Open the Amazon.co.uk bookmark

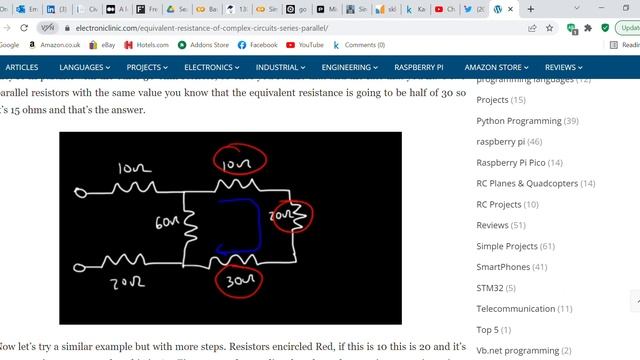click(x=54, y=45)
